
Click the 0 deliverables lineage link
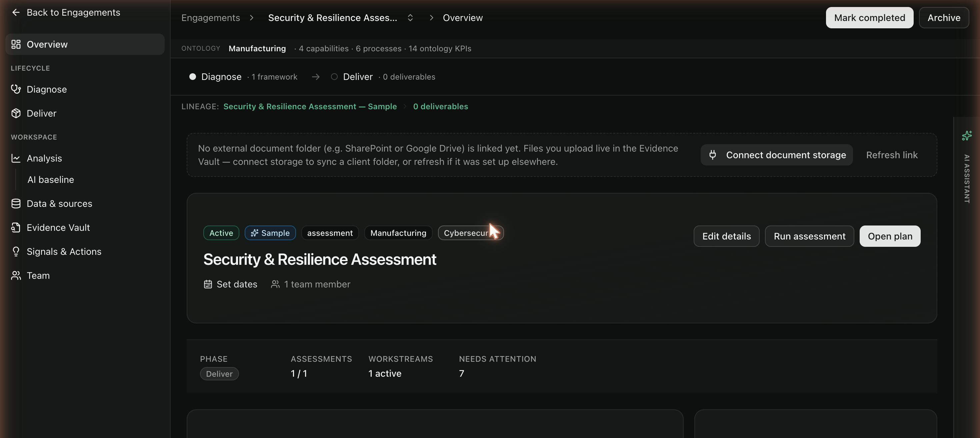[441, 107]
